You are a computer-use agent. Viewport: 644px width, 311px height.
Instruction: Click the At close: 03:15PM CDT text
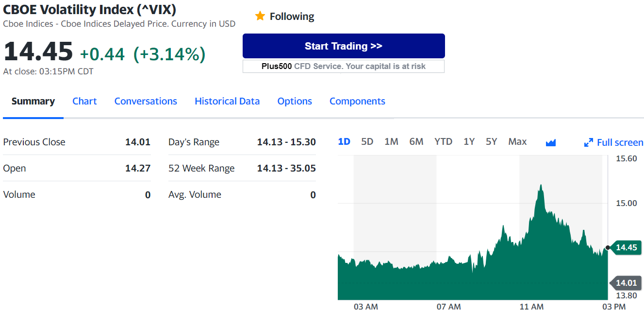(48, 71)
